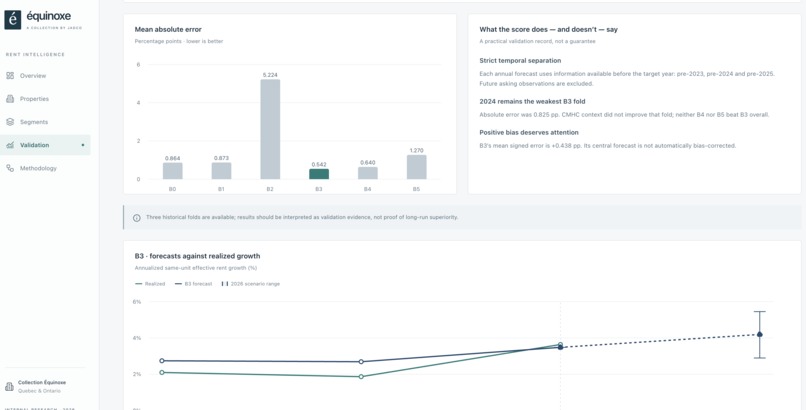
Task: Toggle the Realized legend entry
Action: click(150, 284)
